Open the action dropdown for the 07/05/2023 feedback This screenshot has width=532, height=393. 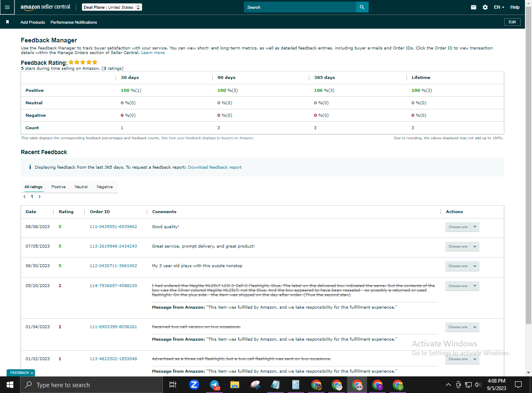coord(462,246)
